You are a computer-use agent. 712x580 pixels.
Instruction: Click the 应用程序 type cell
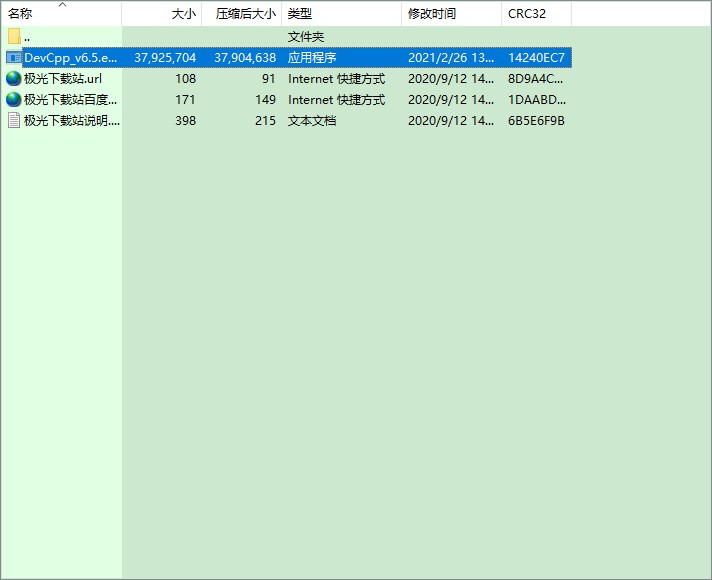pyautogui.click(x=312, y=58)
